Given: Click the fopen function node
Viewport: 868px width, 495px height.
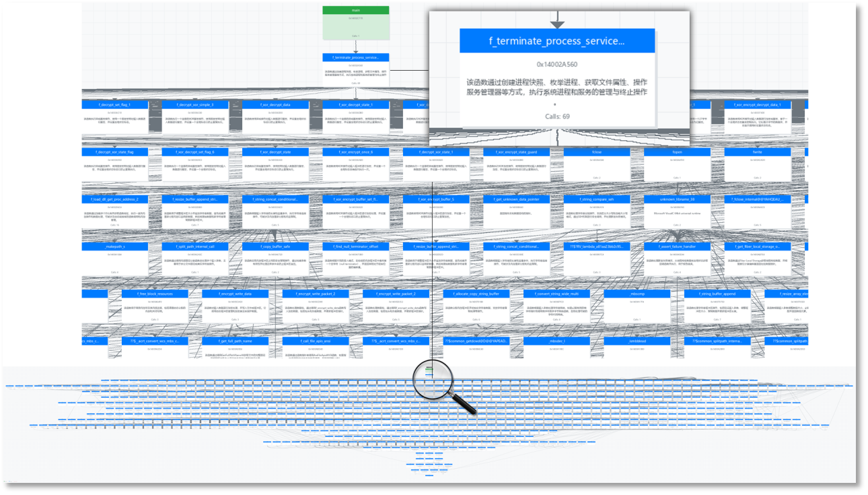Looking at the screenshot, I should pyautogui.click(x=678, y=151).
